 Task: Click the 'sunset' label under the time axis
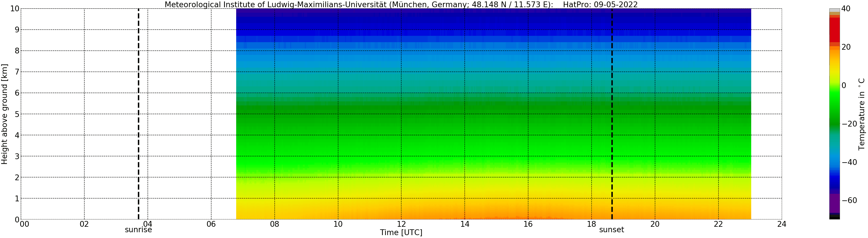point(612,230)
